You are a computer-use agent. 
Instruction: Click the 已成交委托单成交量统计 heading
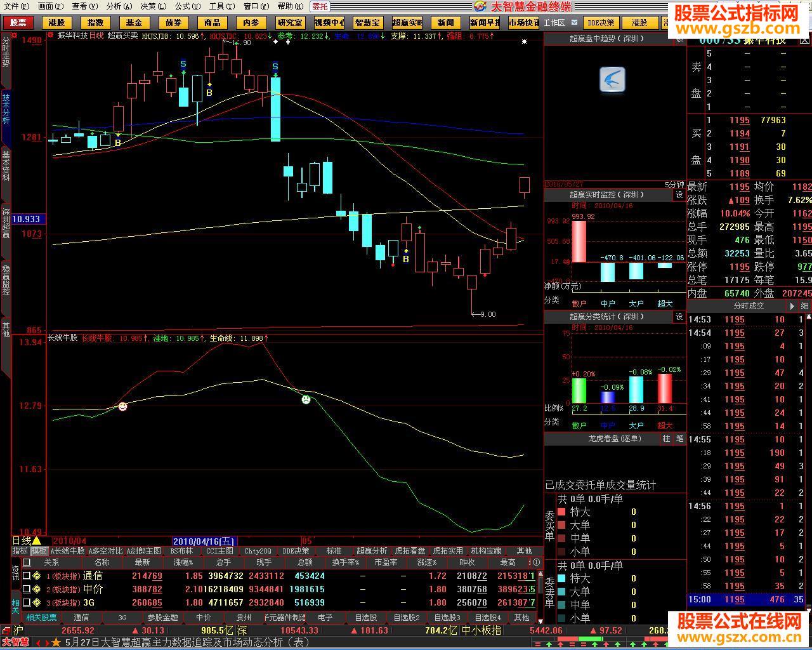pyautogui.click(x=601, y=486)
